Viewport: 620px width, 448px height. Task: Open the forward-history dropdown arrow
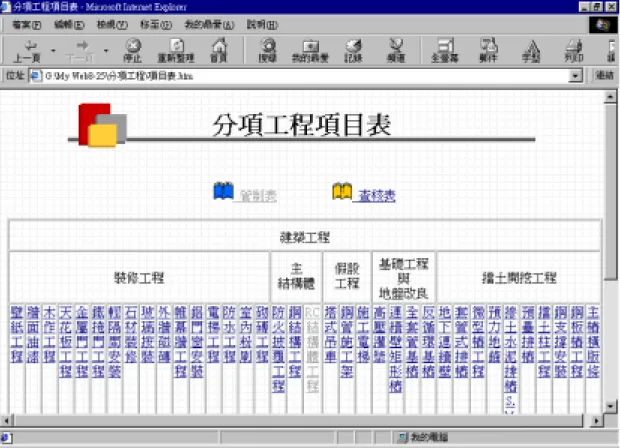(x=106, y=51)
